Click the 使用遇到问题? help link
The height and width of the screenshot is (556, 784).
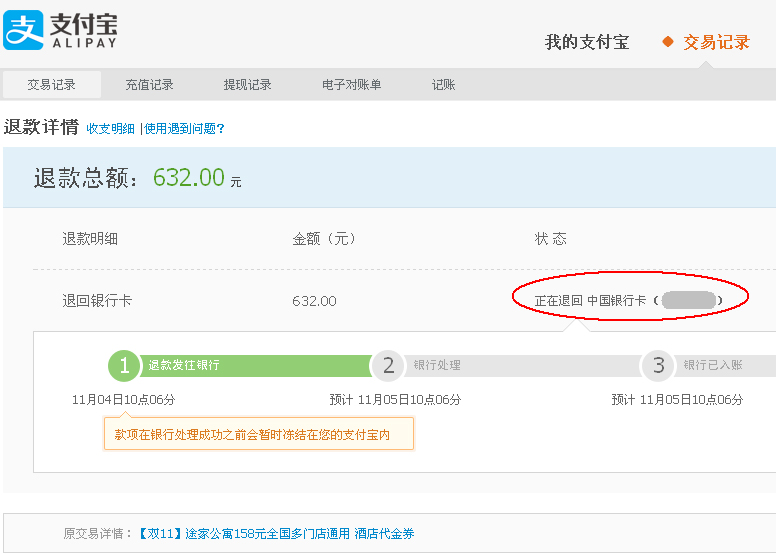[185, 129]
